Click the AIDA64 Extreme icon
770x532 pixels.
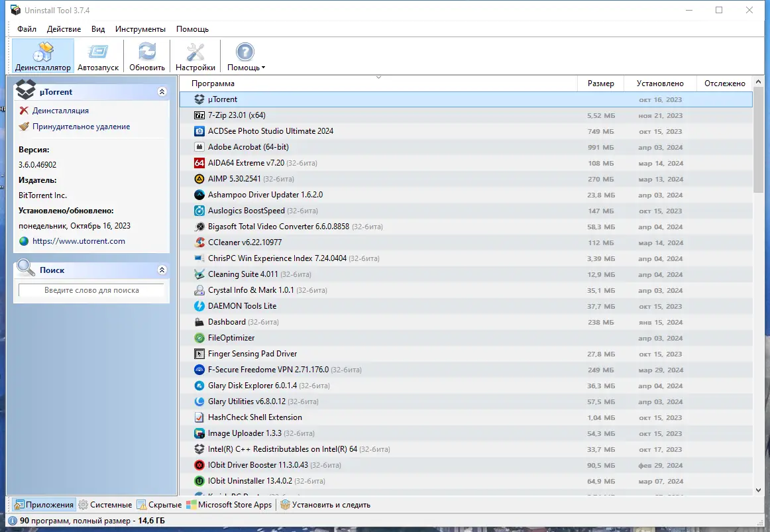pyautogui.click(x=199, y=163)
